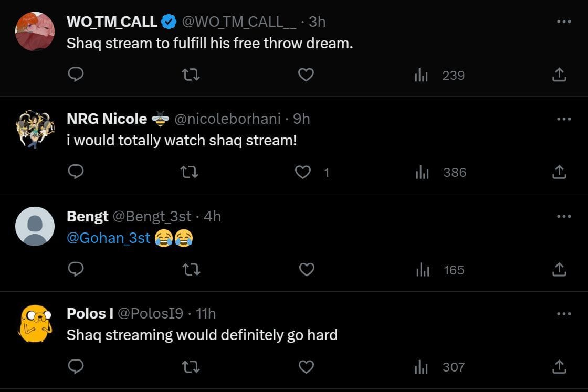Image resolution: width=588 pixels, height=392 pixels.
Task: Share Bengt's tweet
Action: [559, 270]
